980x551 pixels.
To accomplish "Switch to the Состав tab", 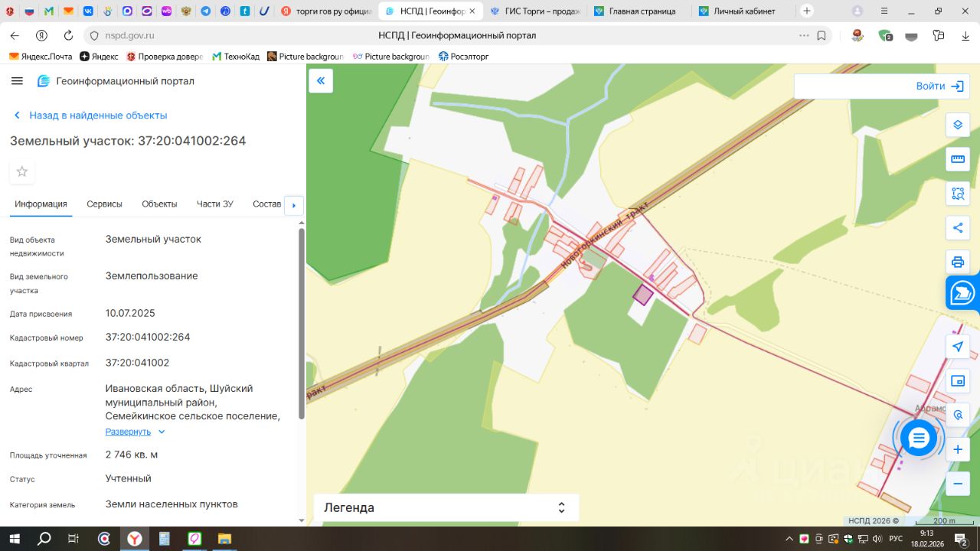I will [x=266, y=204].
